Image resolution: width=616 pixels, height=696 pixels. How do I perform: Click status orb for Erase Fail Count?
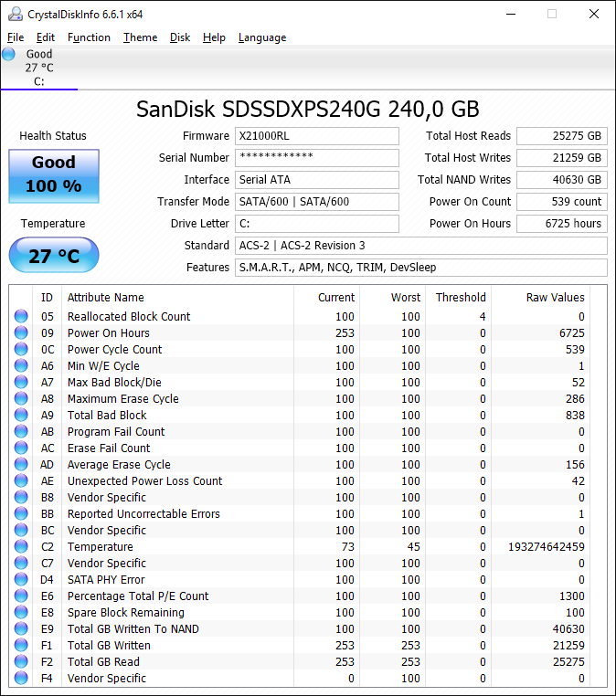[x=21, y=448]
